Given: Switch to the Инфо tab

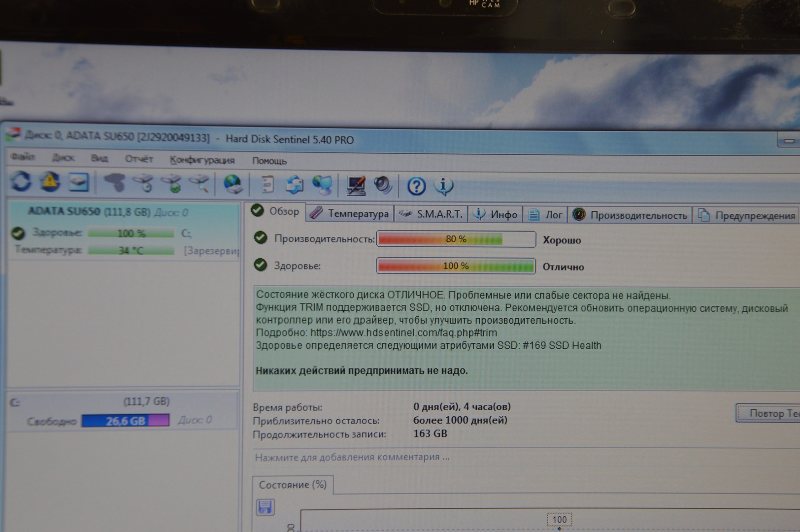Looking at the screenshot, I should tap(495, 214).
